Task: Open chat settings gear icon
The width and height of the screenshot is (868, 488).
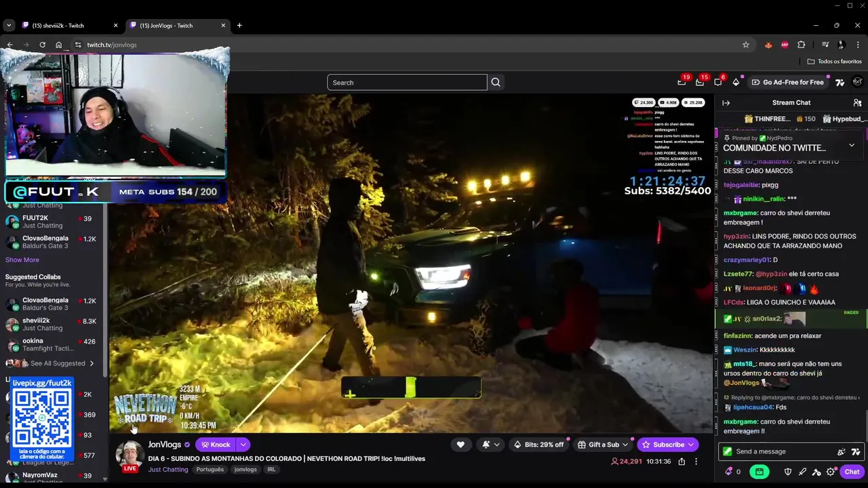Action: click(831, 472)
